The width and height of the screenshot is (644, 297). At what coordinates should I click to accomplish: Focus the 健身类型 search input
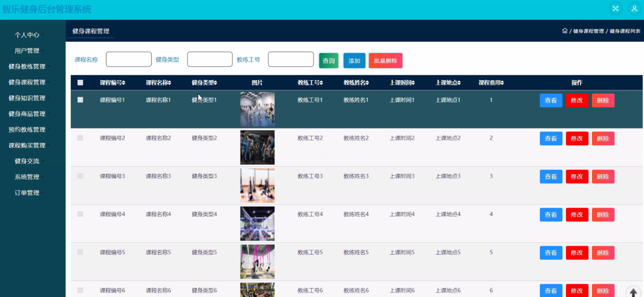[x=210, y=59]
